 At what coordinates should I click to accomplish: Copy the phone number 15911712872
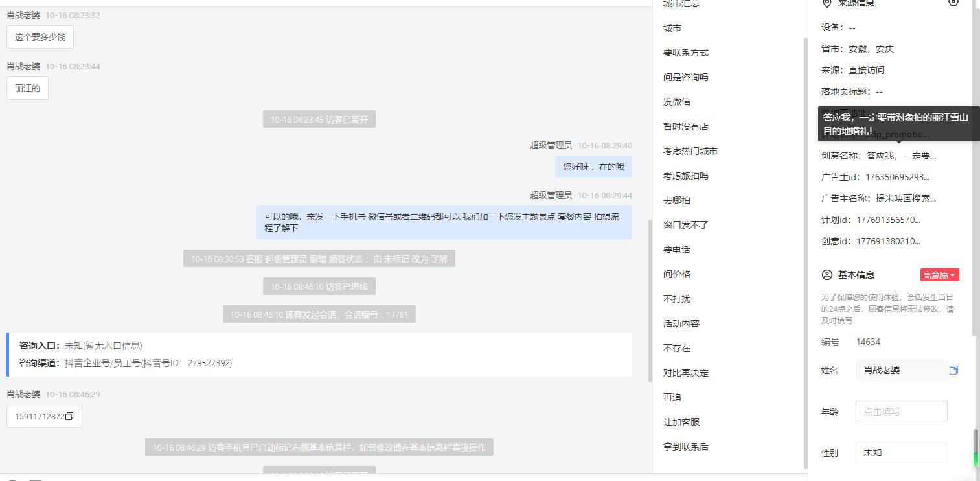[x=69, y=416]
